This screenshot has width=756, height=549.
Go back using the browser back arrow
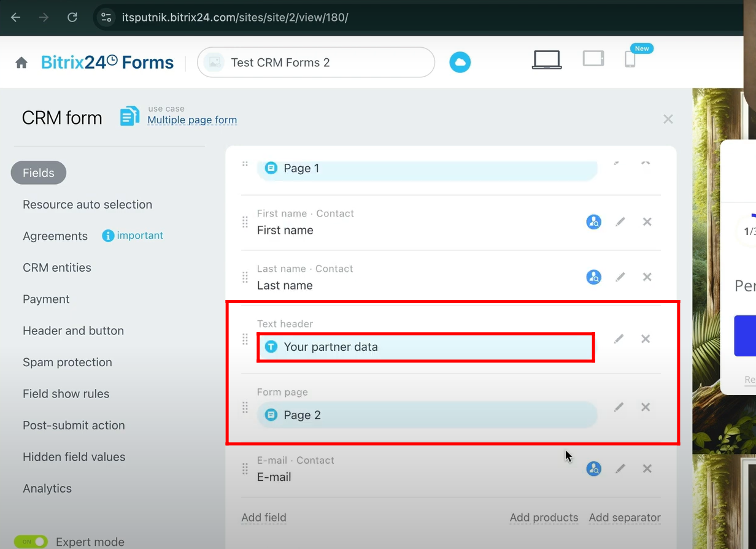tap(16, 17)
